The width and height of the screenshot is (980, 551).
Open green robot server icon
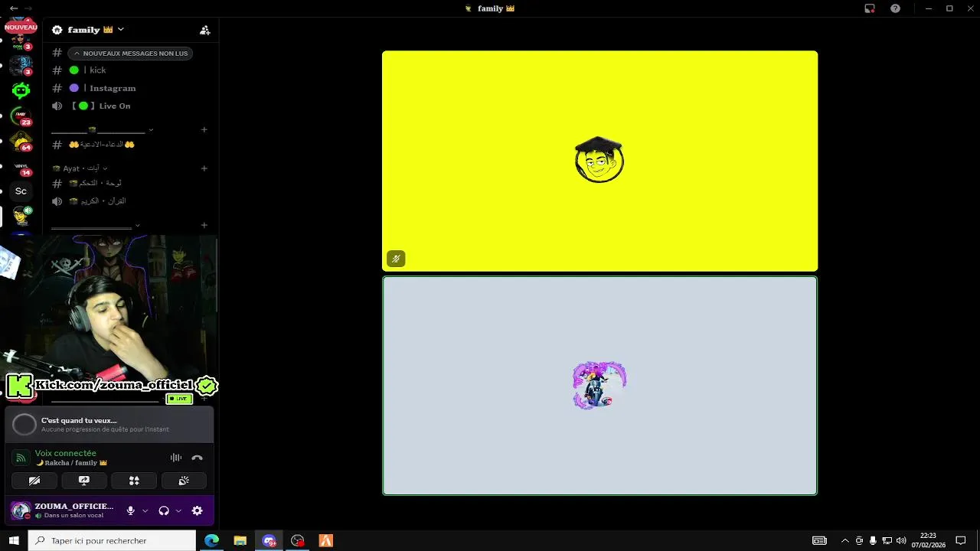(21, 91)
